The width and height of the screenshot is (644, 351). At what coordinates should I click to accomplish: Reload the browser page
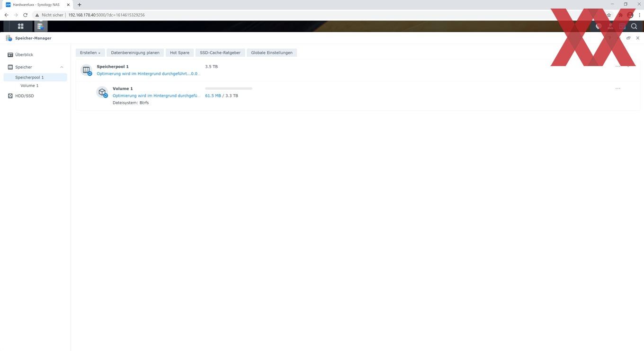(25, 15)
